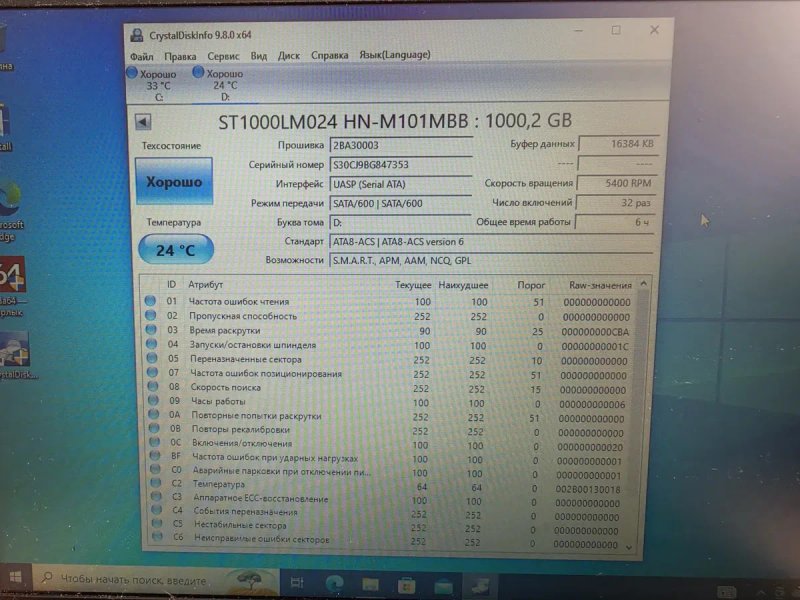This screenshot has height=600, width=800.
Task: Open the Язык(Language) menu
Action: [394, 55]
